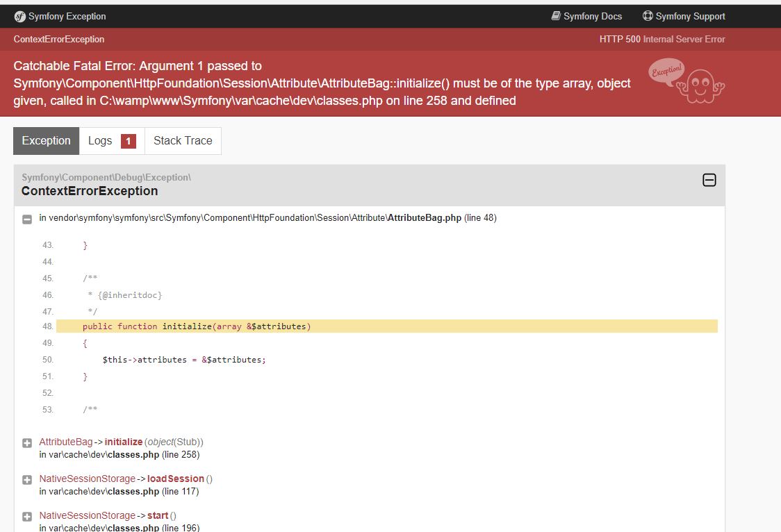This screenshot has width=781, height=532.
Task: Collapse the ContextErrorException panel via minus icon
Action: pos(709,179)
